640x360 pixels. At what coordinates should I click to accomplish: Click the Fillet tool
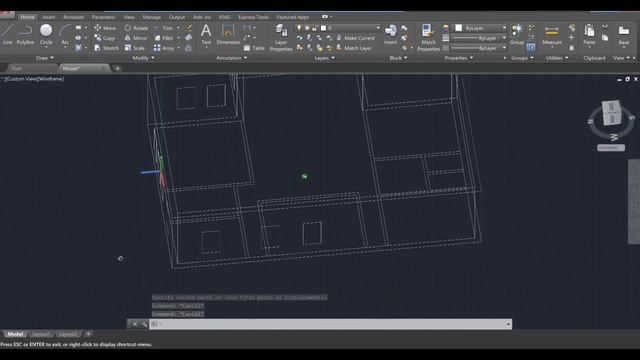click(164, 38)
